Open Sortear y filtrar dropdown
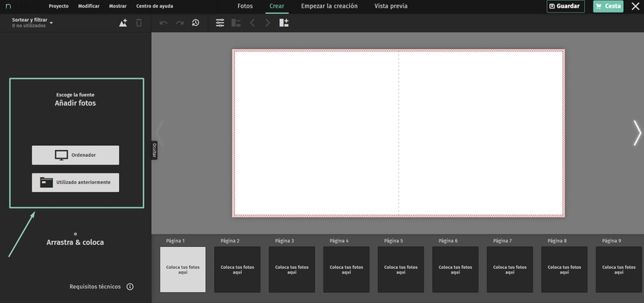 coord(33,23)
